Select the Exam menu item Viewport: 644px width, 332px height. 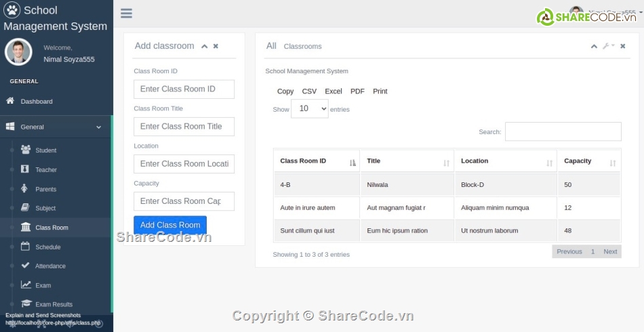coord(43,285)
